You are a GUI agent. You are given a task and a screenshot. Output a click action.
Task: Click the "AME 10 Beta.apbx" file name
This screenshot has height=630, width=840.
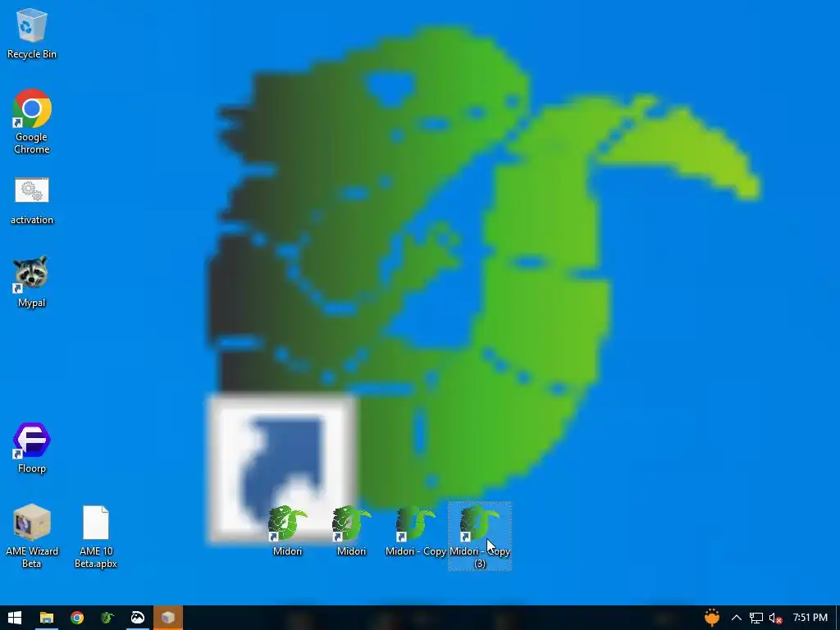pos(96,557)
